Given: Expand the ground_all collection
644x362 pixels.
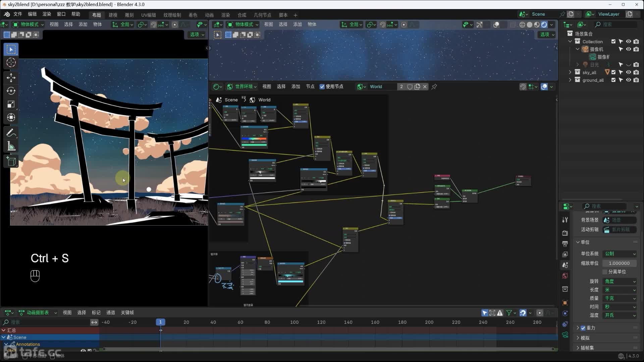Looking at the screenshot, I should point(570,80).
